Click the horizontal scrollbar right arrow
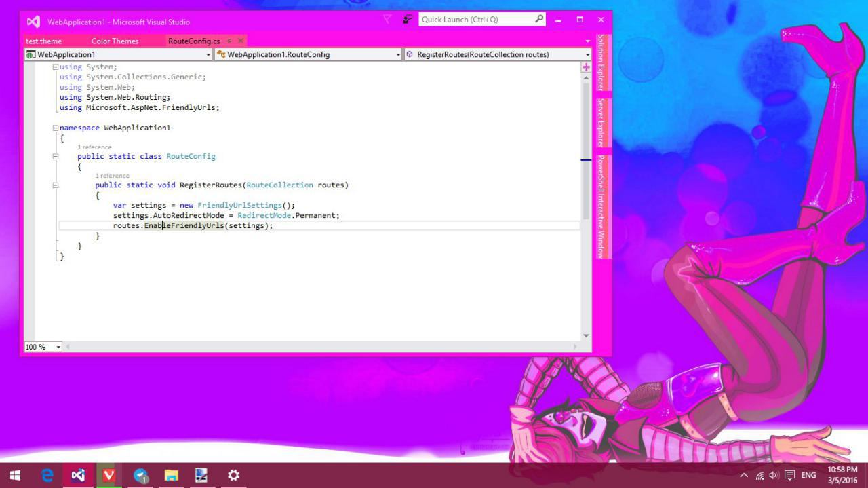The image size is (868, 488). [576, 347]
